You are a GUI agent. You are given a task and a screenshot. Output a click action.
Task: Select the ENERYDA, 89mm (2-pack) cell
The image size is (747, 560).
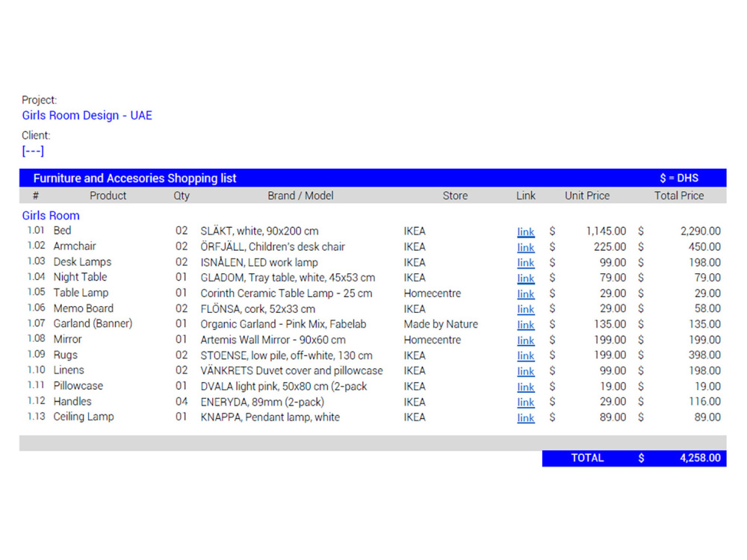click(x=262, y=402)
